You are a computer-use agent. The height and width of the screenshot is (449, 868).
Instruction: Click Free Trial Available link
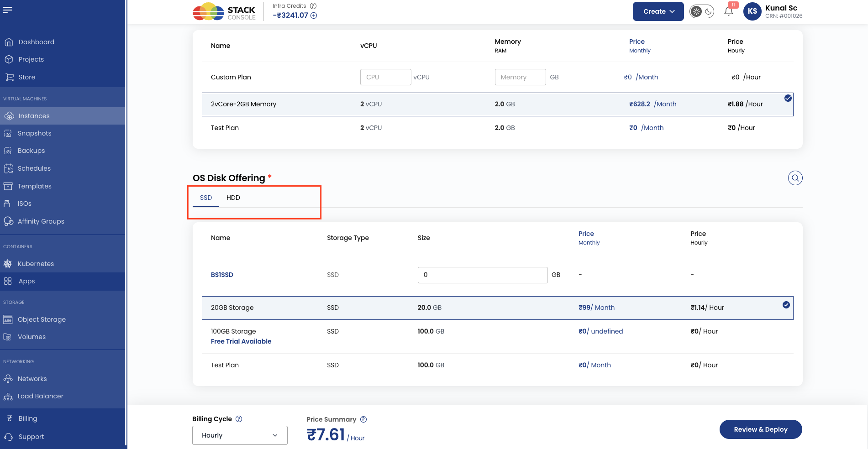[x=241, y=341]
